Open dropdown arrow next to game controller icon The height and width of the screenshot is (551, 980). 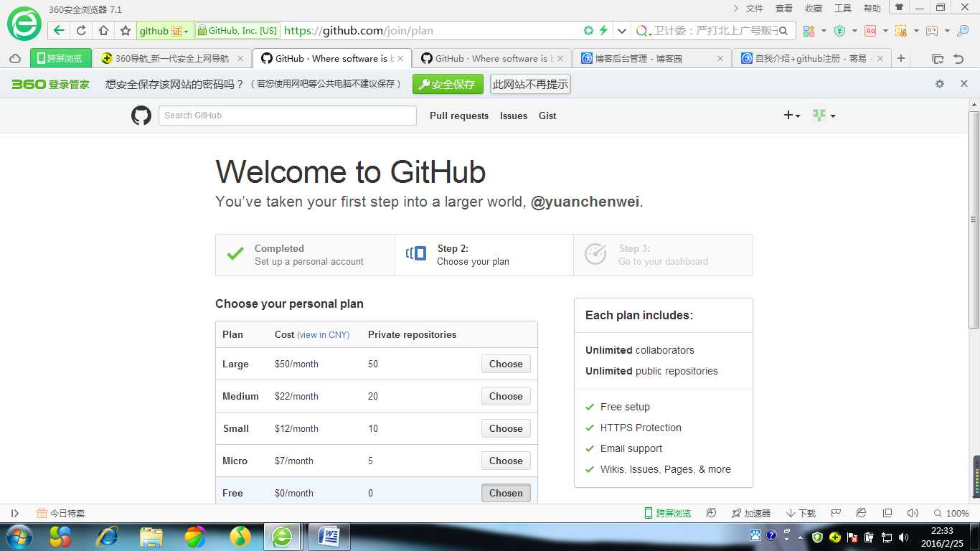coord(947,31)
